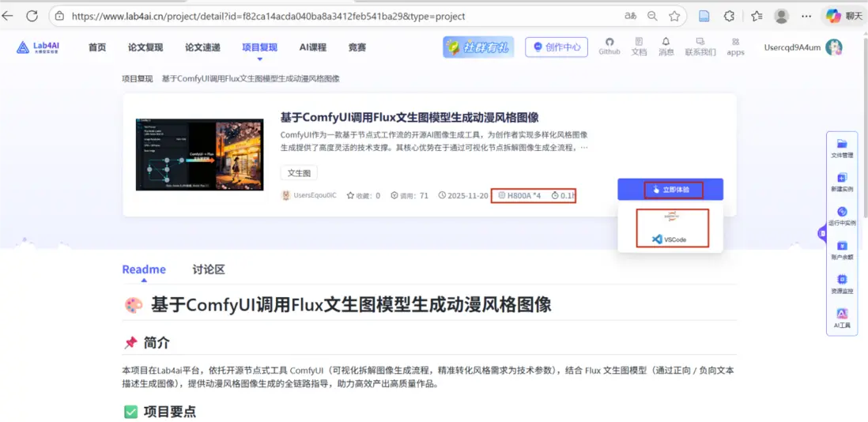The image size is (868, 422).
Task: Open the 文档 documentation icon
Action: (639, 47)
